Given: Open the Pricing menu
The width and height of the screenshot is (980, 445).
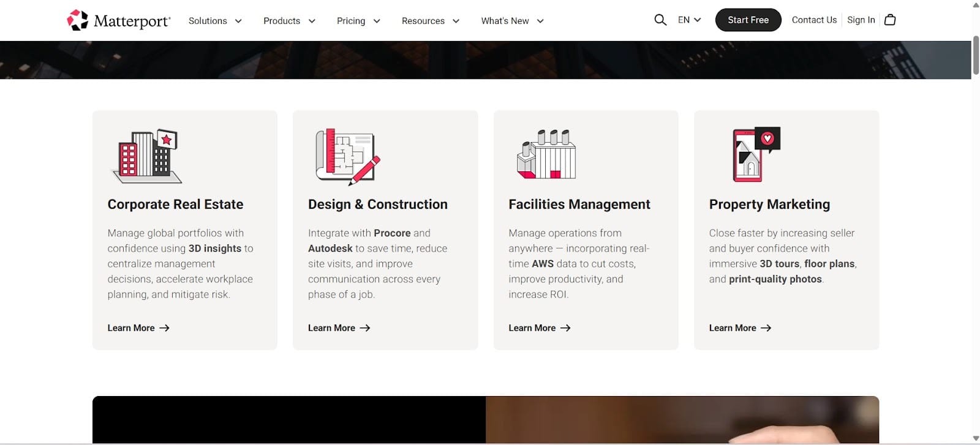Looking at the screenshot, I should pos(358,21).
